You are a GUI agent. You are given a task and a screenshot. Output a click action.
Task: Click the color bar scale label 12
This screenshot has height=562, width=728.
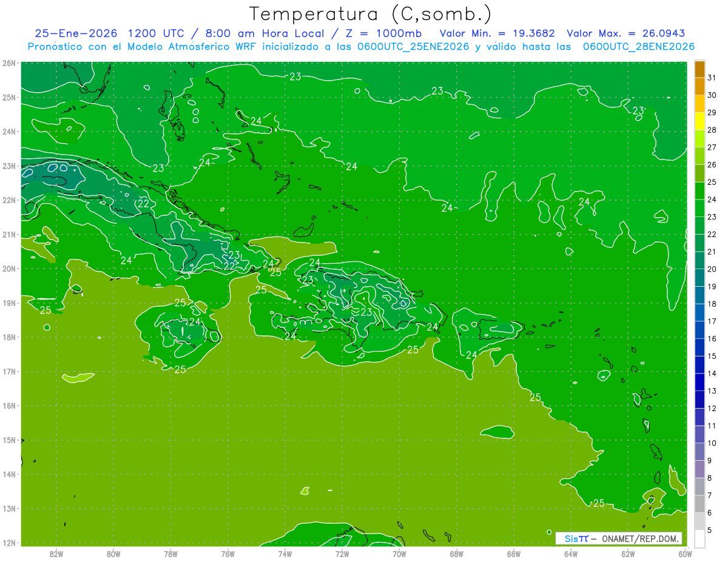(x=712, y=408)
